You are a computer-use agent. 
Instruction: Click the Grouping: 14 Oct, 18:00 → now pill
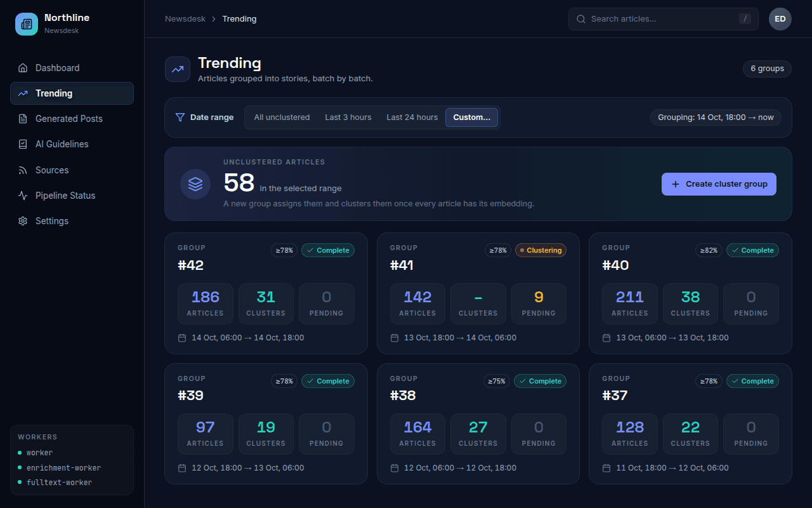[716, 117]
